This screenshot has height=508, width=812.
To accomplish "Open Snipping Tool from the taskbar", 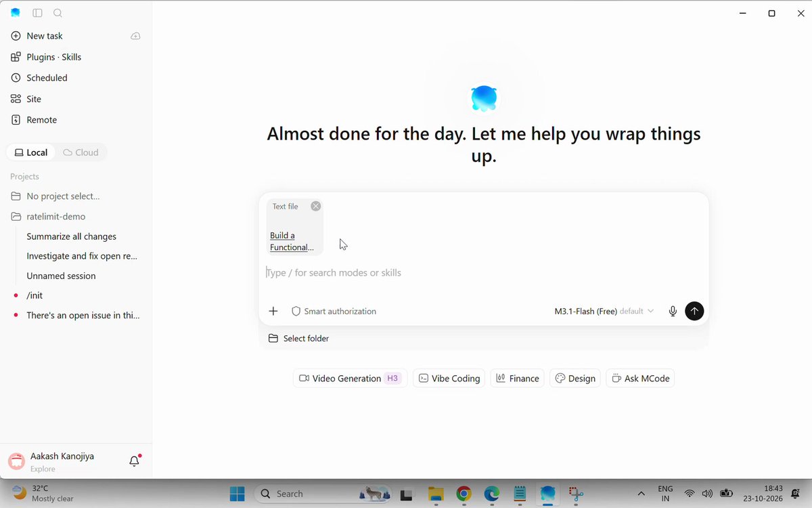I will 575,494.
